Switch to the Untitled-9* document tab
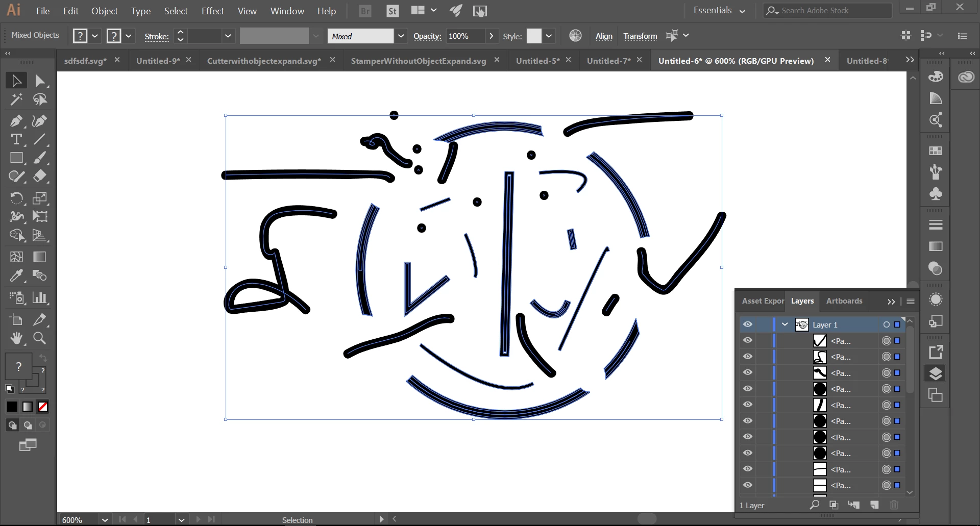This screenshot has height=526, width=980. pyautogui.click(x=158, y=61)
